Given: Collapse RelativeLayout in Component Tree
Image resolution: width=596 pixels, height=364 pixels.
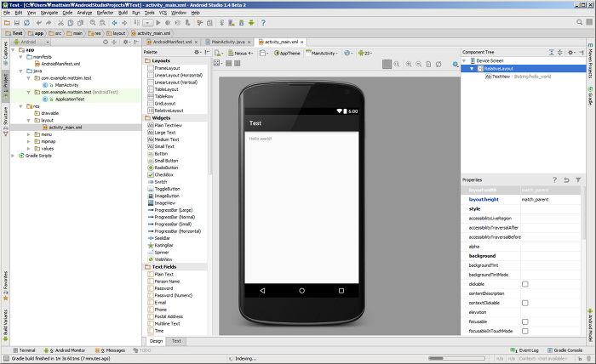Looking at the screenshot, I should click(x=472, y=69).
